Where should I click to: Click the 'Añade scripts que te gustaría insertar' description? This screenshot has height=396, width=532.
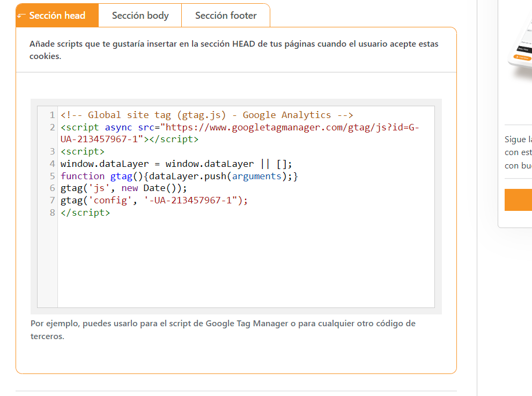234,50
